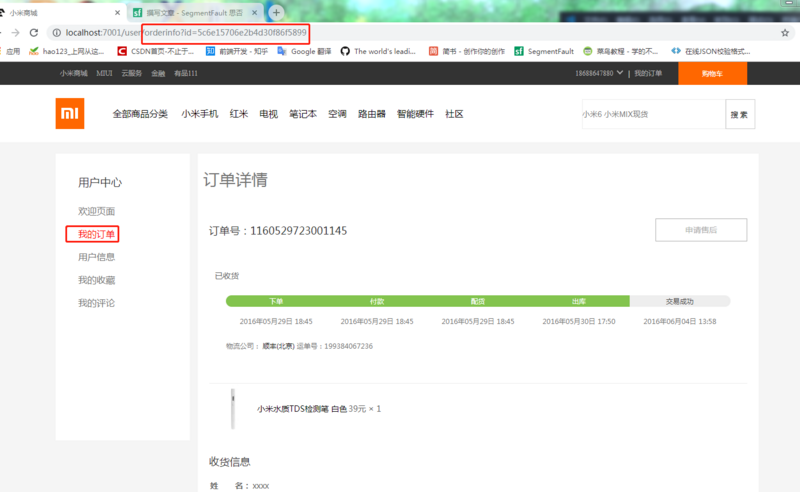Click the site info icon beside localhost
Screen dimensions: 800x492
coord(57,33)
